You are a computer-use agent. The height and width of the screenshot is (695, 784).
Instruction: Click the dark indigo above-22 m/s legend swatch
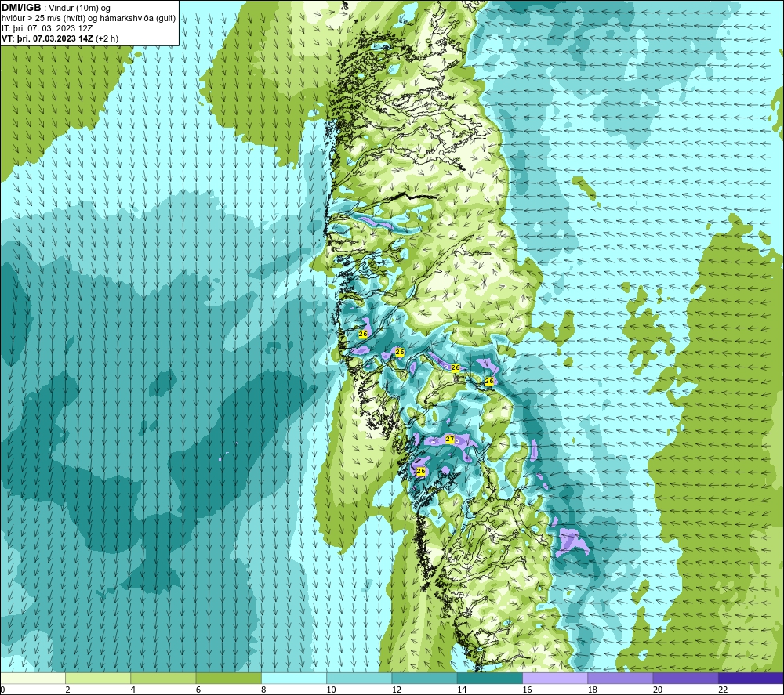[x=750, y=678]
